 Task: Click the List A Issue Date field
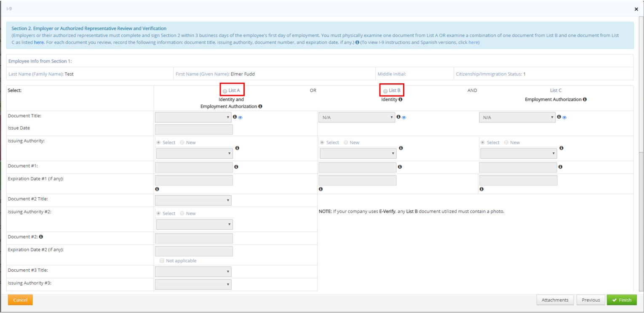point(194,130)
